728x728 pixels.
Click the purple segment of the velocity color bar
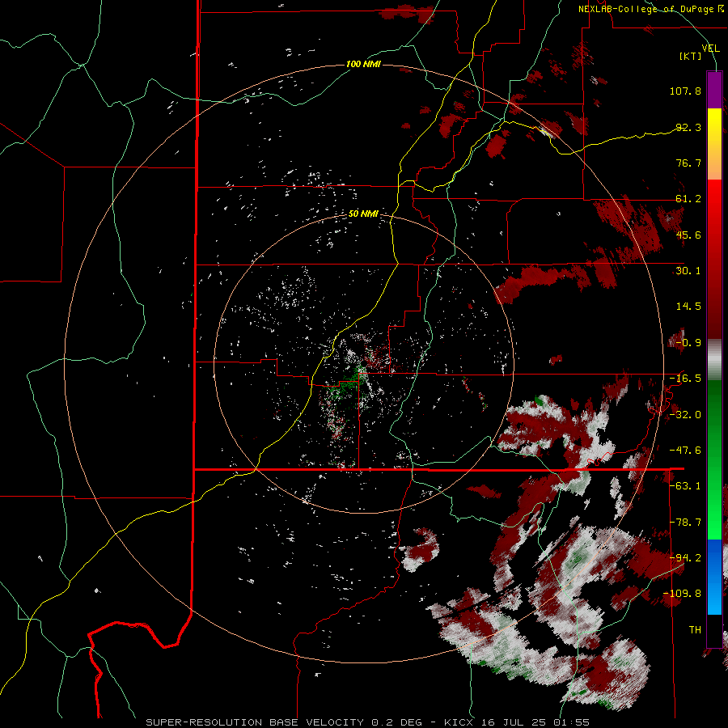[714, 90]
